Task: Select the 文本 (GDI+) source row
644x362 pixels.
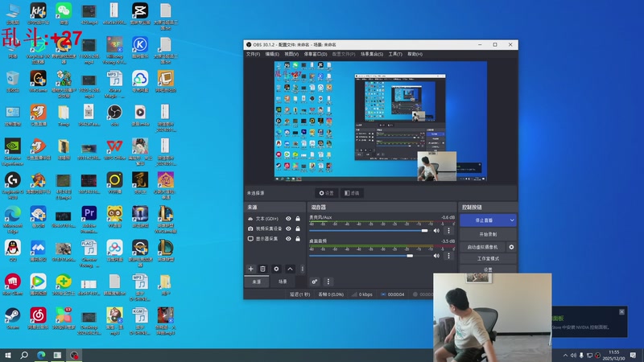Action: 275,219
